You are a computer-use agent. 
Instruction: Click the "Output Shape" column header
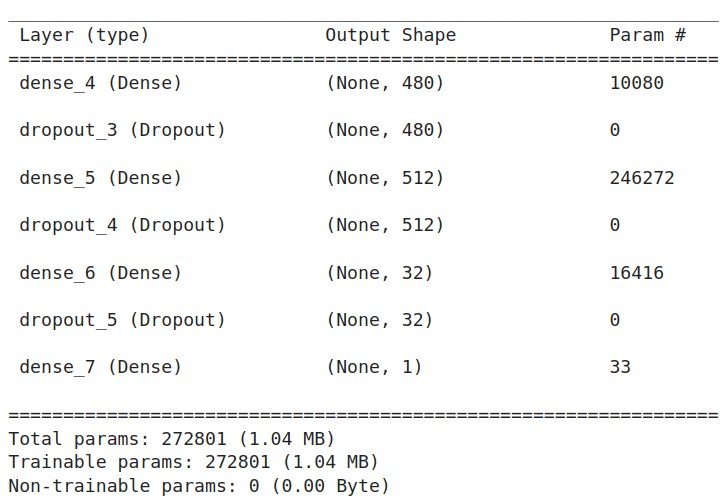(390, 35)
